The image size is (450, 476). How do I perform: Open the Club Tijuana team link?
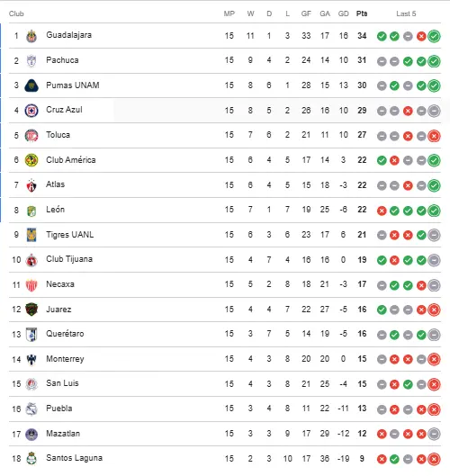coord(69,259)
